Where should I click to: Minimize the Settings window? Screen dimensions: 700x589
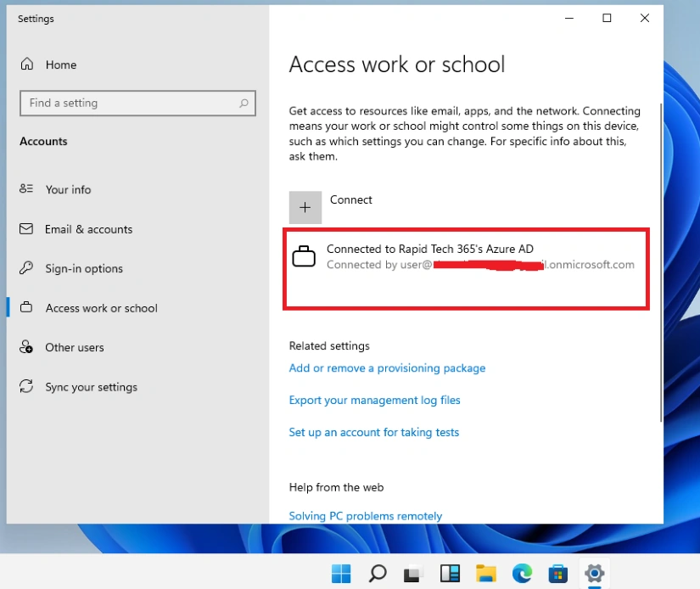pos(569,18)
